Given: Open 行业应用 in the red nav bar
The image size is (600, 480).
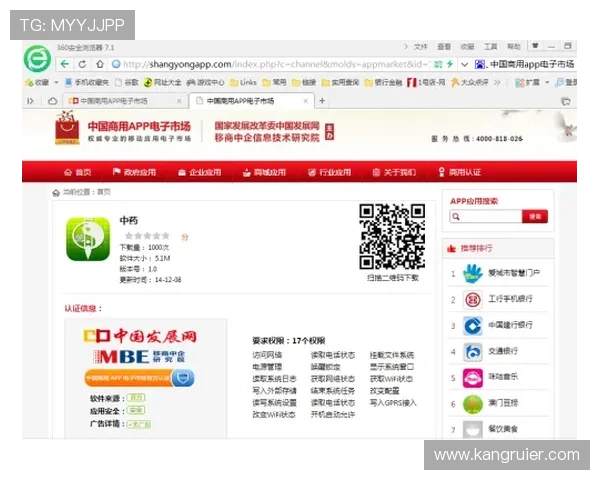Looking at the screenshot, I should pyautogui.click(x=329, y=172).
